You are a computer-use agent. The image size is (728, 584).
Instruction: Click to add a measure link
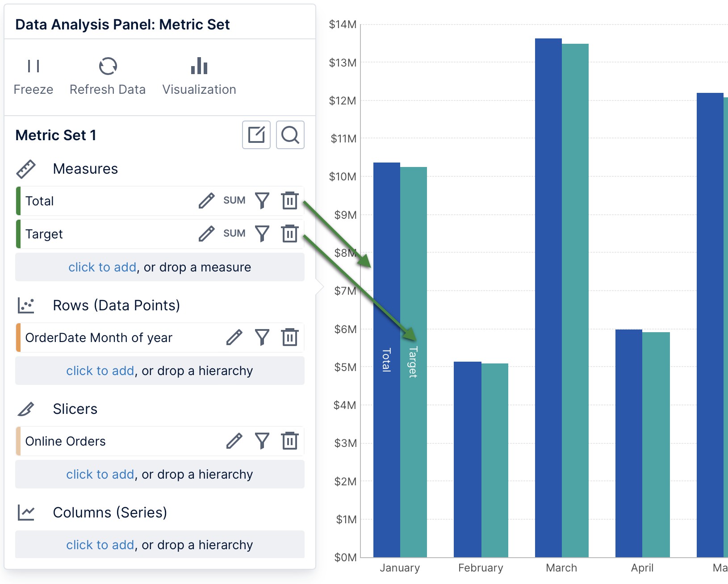tap(102, 267)
